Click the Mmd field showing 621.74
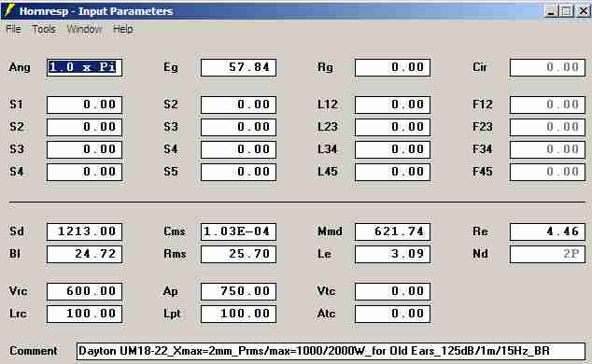 pyautogui.click(x=392, y=231)
